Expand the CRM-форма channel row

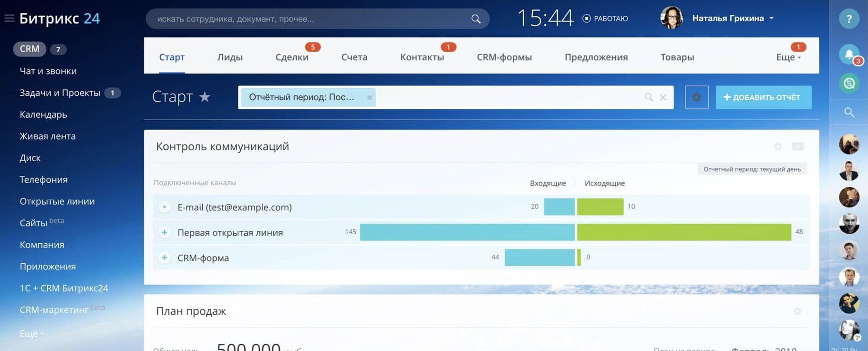(x=164, y=258)
